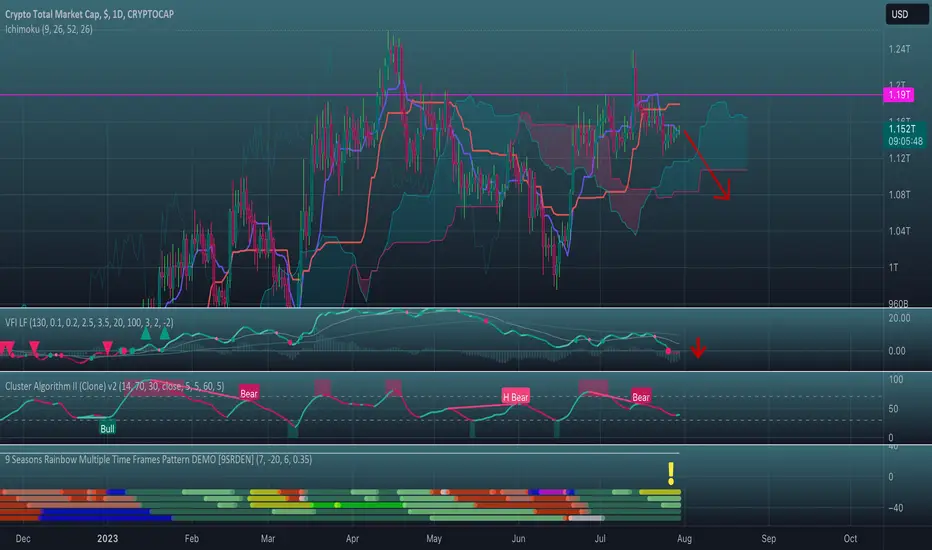Viewport: 932px width, 550px height.
Task: Click the Mar label on time axis
Action: (267, 539)
